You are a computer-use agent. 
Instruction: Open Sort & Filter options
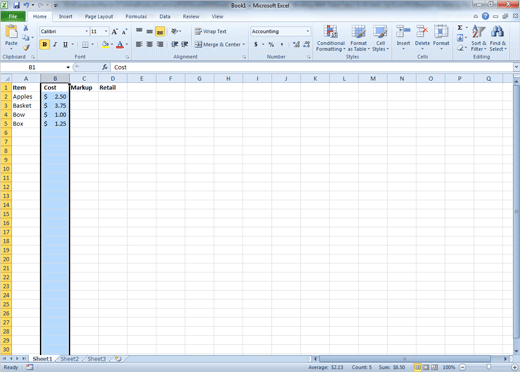click(x=479, y=38)
